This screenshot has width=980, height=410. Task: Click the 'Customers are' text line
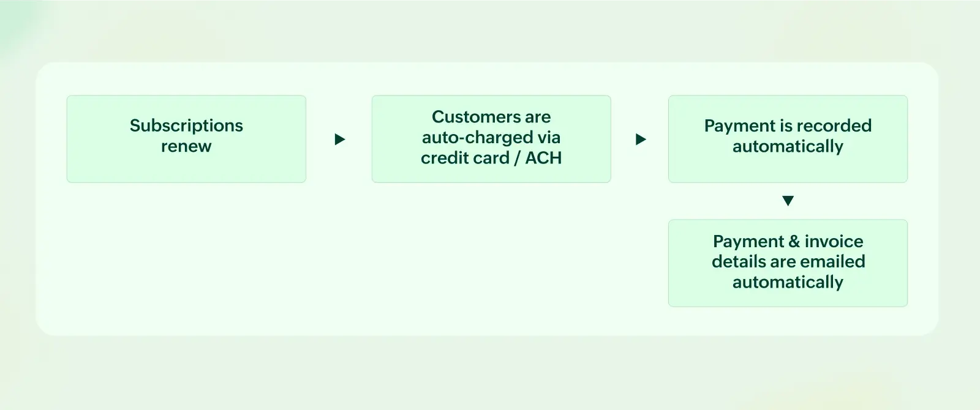[x=491, y=117]
